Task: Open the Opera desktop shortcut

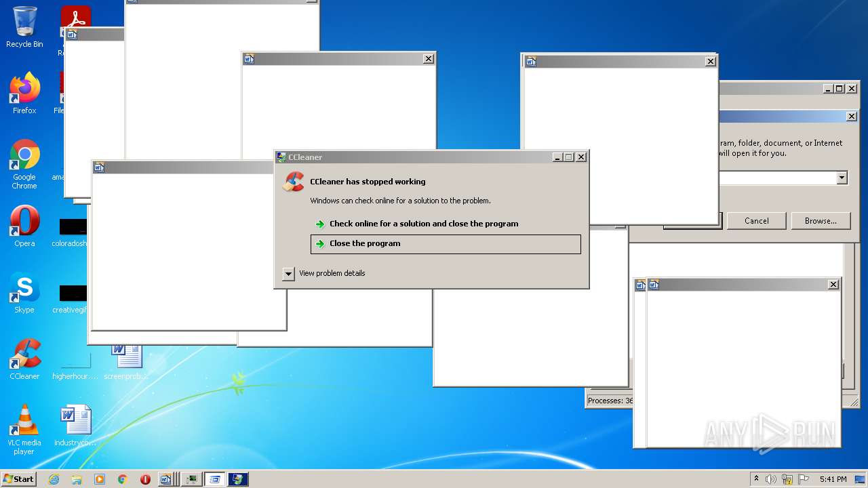Action: pos(24,226)
